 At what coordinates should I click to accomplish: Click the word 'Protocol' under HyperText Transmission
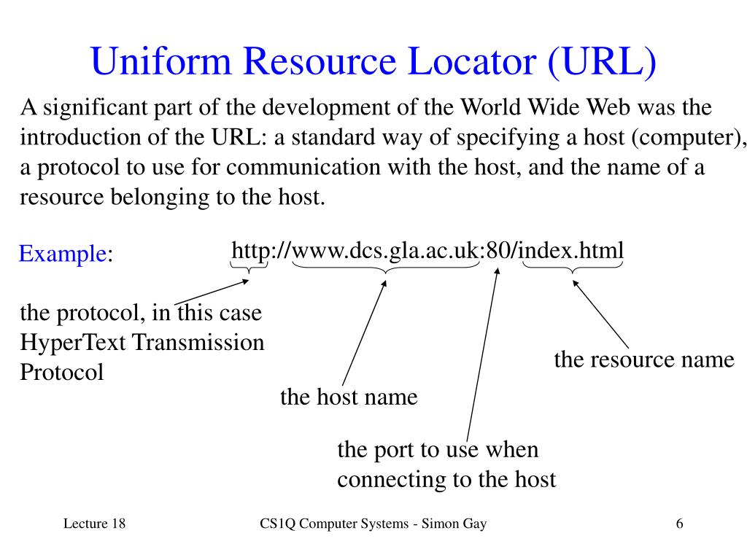point(61,373)
